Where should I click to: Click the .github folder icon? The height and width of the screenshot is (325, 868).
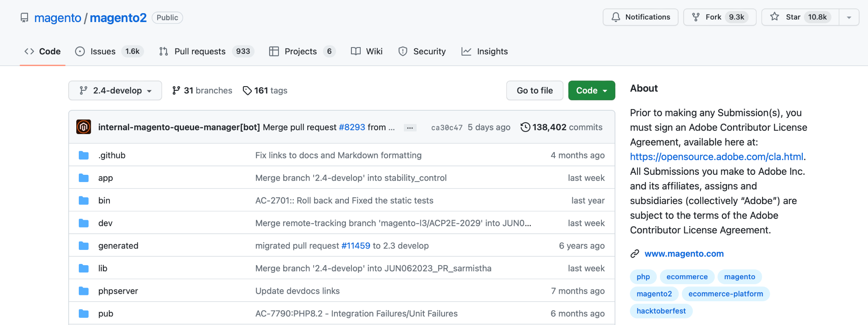click(83, 155)
